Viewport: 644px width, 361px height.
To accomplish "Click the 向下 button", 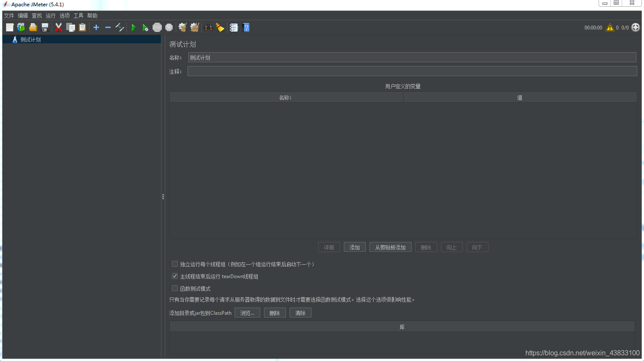I will click(x=478, y=247).
